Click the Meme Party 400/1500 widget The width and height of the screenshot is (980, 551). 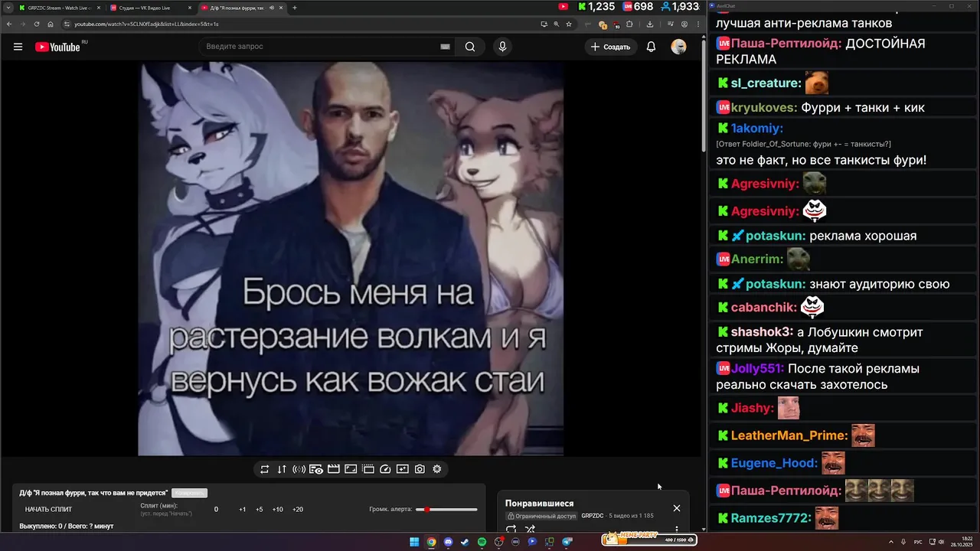(x=649, y=540)
